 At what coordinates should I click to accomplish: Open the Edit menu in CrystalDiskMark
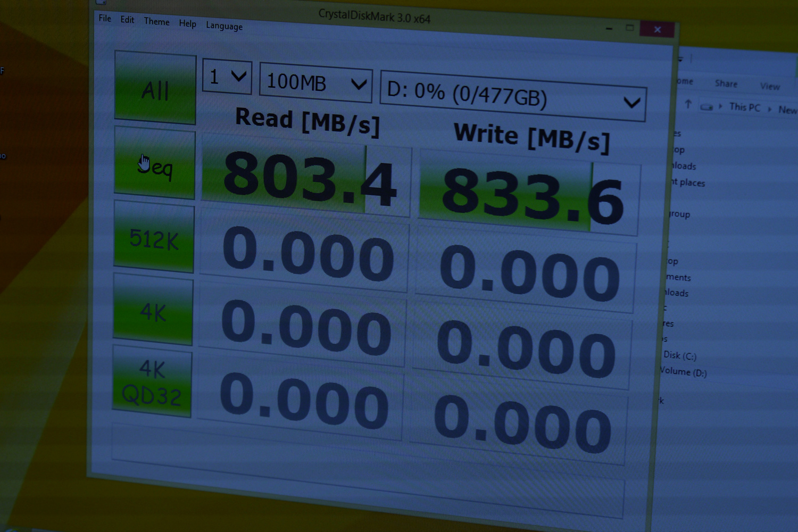coord(127,20)
